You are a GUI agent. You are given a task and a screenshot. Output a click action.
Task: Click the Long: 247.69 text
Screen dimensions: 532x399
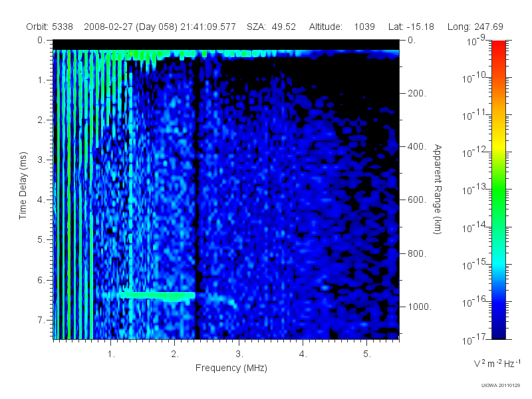475,27
